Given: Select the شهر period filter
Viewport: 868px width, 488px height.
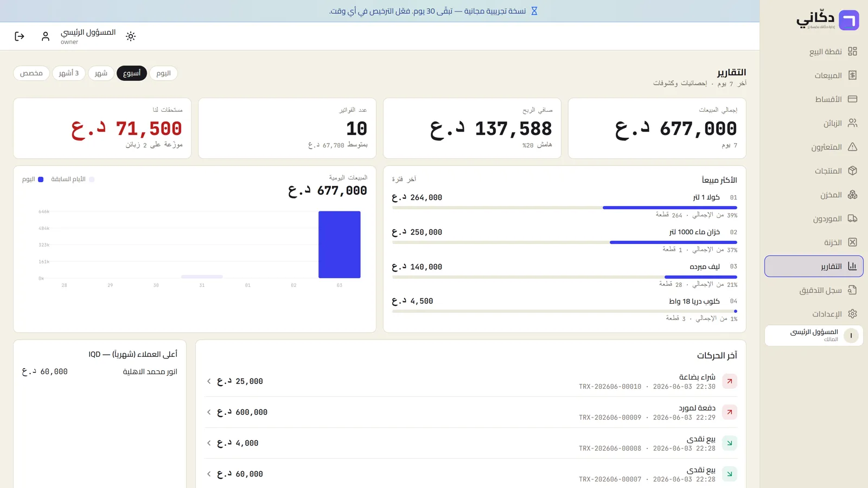Looking at the screenshot, I should 101,73.
